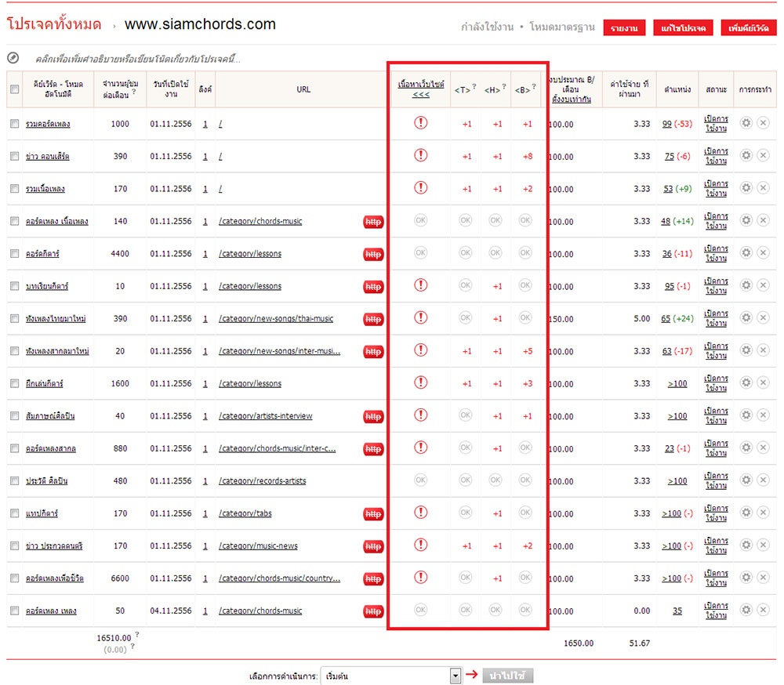Image resolution: width=784 pixels, height=685 pixels.
Task: Open the /category/music-news URL link
Action: [258, 546]
